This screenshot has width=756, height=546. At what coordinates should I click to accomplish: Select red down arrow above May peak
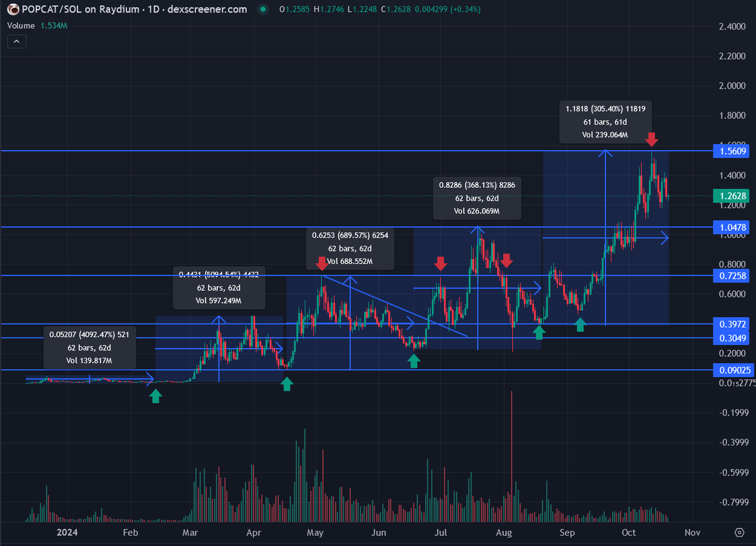(322, 264)
